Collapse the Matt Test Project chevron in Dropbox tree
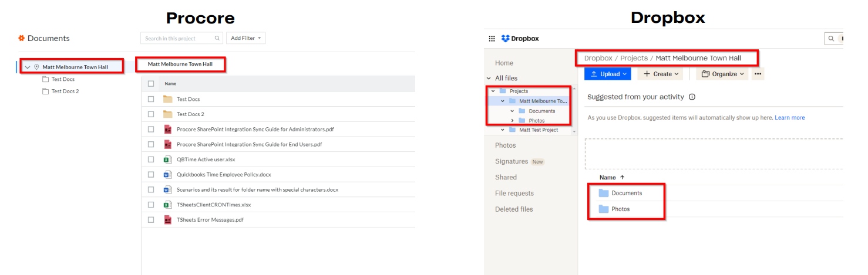This screenshot has height=275, width=868. [503, 130]
